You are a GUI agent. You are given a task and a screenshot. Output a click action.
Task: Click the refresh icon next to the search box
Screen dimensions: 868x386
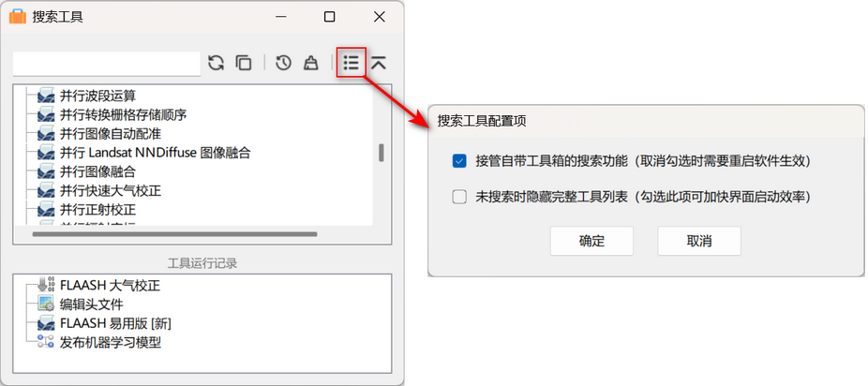coord(216,63)
